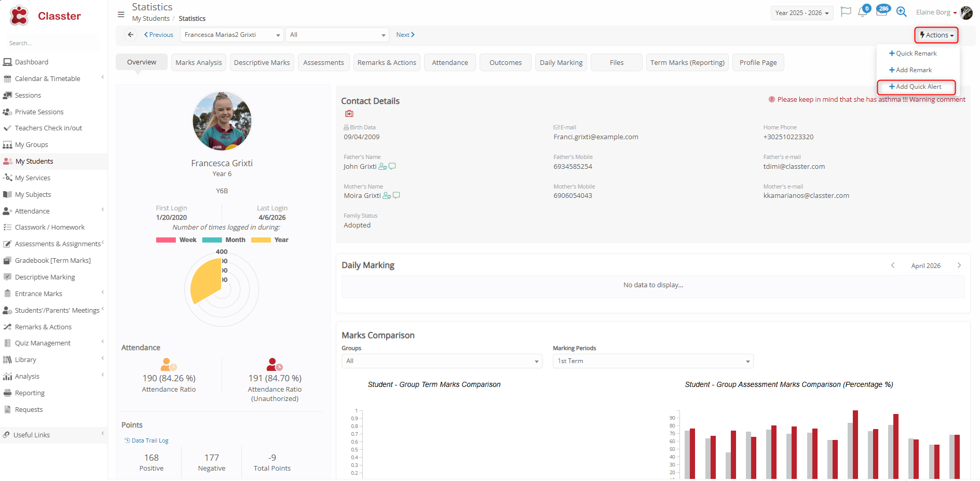Image resolution: width=980 pixels, height=481 pixels.
Task: Open the Year 2025 - 2026 dropdown
Action: coord(801,13)
